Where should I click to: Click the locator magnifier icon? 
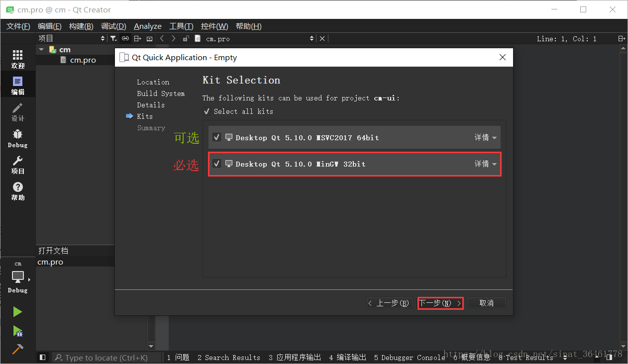coord(59,358)
